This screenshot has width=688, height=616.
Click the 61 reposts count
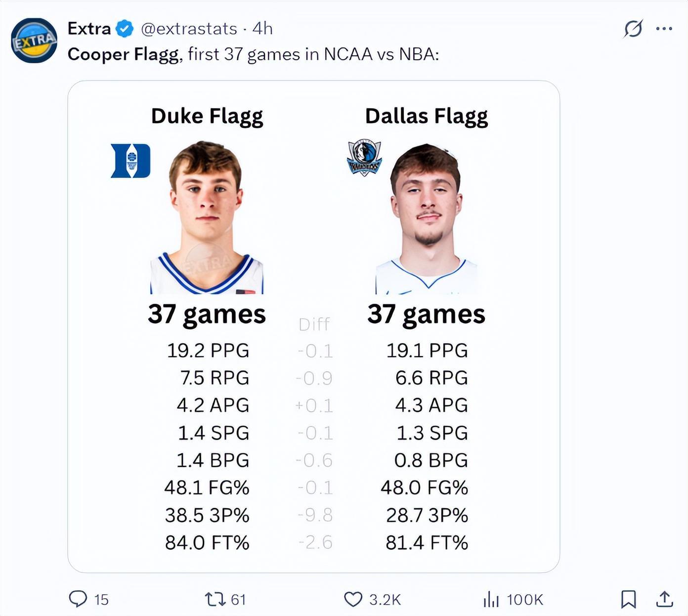pos(238,600)
